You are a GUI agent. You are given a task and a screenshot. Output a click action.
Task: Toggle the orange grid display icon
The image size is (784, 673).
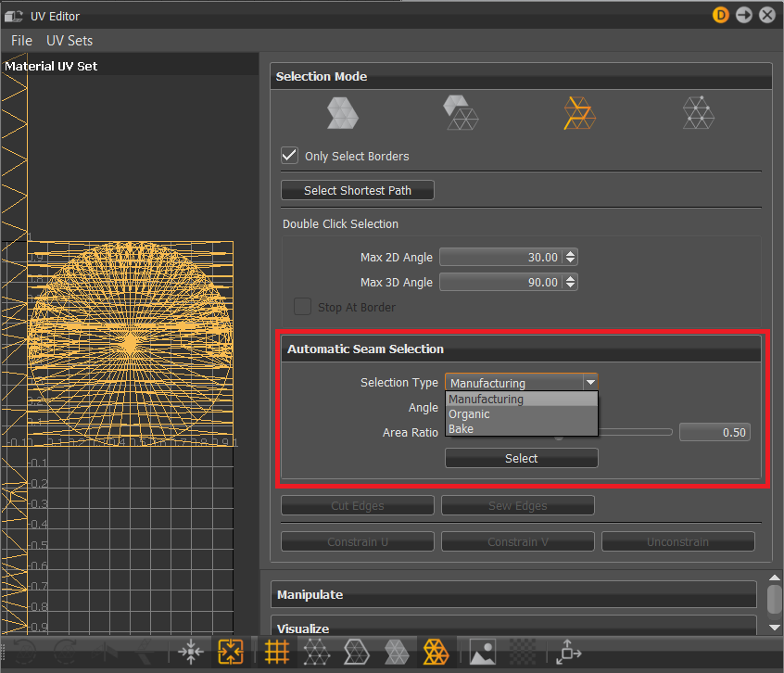tap(276, 653)
